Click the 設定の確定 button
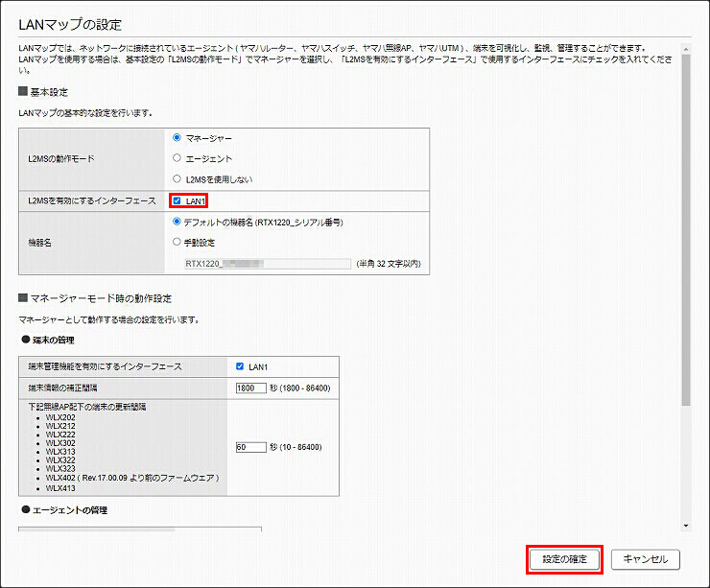 click(565, 559)
